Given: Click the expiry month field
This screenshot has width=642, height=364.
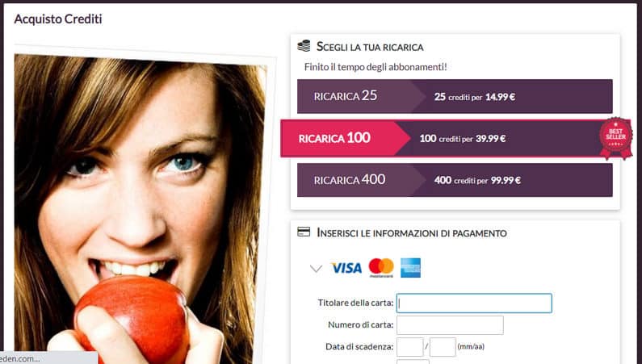Looking at the screenshot, I should (x=410, y=347).
